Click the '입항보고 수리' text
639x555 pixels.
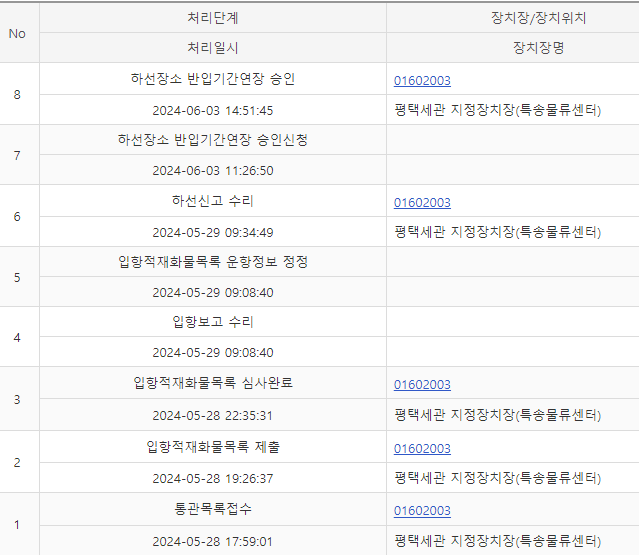click(x=213, y=322)
